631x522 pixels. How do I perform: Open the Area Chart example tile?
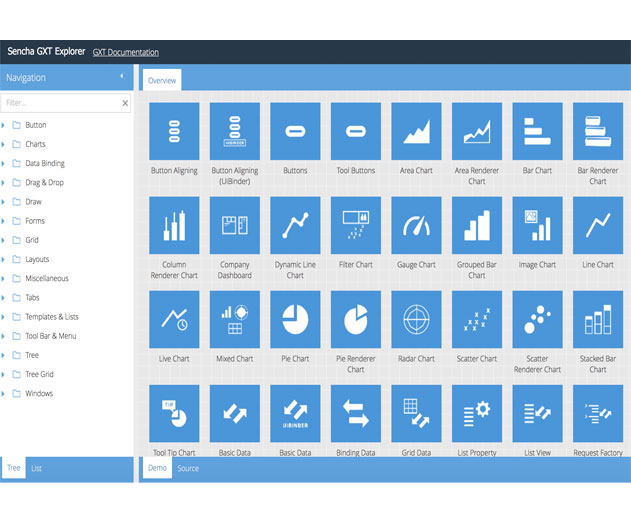pyautogui.click(x=416, y=131)
